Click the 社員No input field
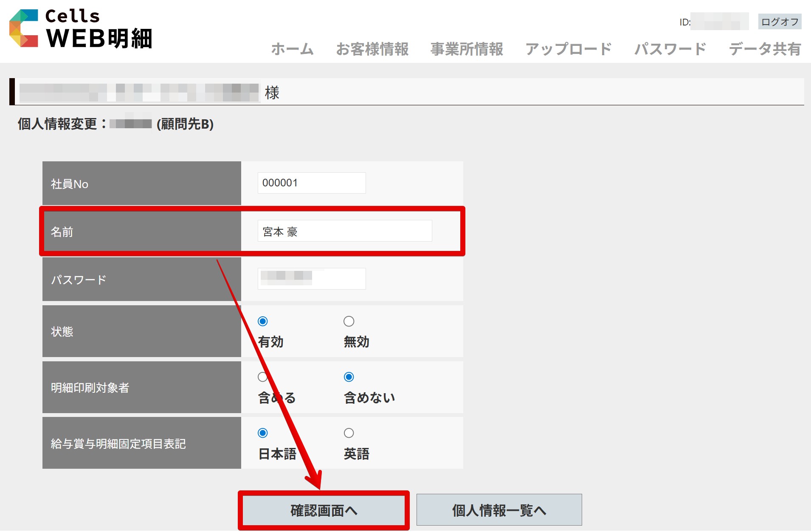 [x=311, y=183]
